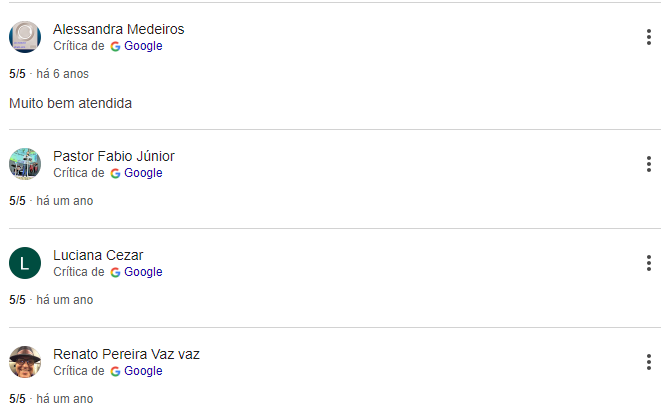
Task: Open Alessandra Medeiros reviewer name
Action: click(119, 29)
